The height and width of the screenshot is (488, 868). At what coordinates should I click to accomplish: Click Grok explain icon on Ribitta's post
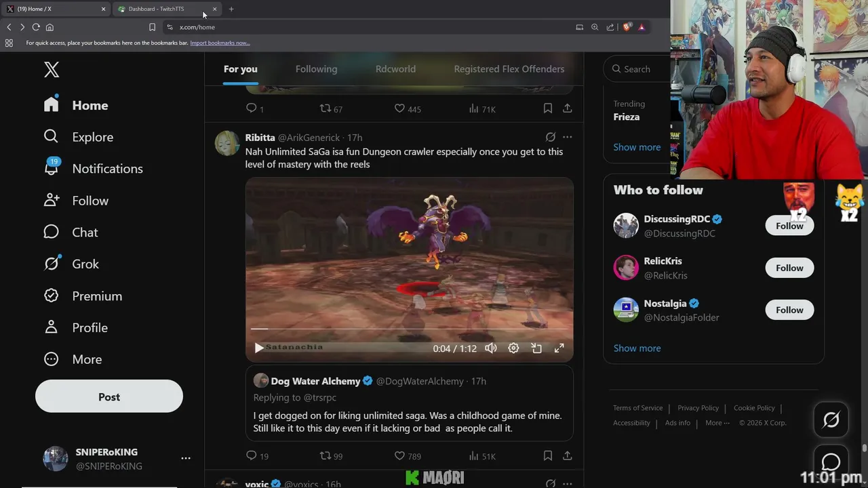(x=551, y=137)
